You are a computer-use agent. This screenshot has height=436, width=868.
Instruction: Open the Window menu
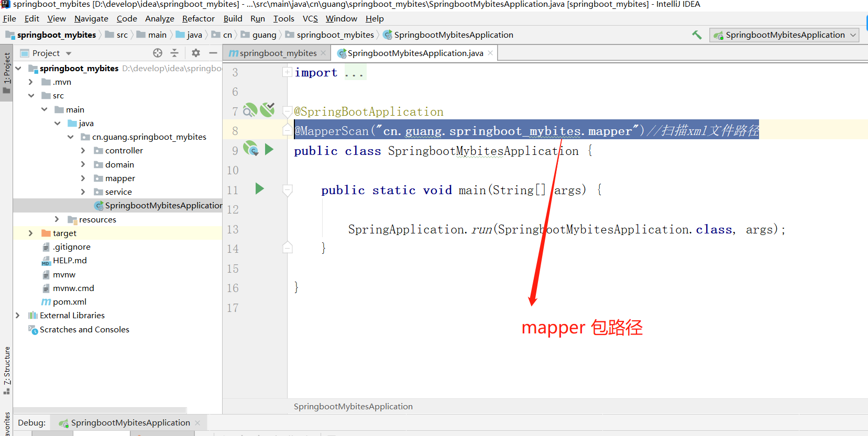pyautogui.click(x=341, y=18)
